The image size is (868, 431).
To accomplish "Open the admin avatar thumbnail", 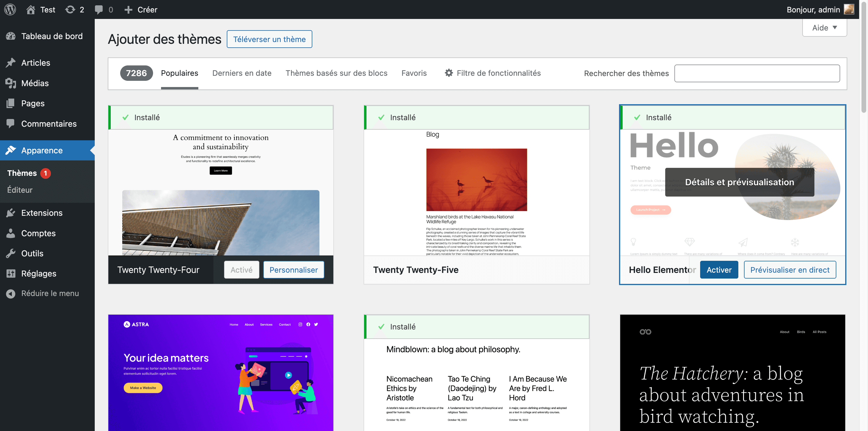I will click(849, 9).
